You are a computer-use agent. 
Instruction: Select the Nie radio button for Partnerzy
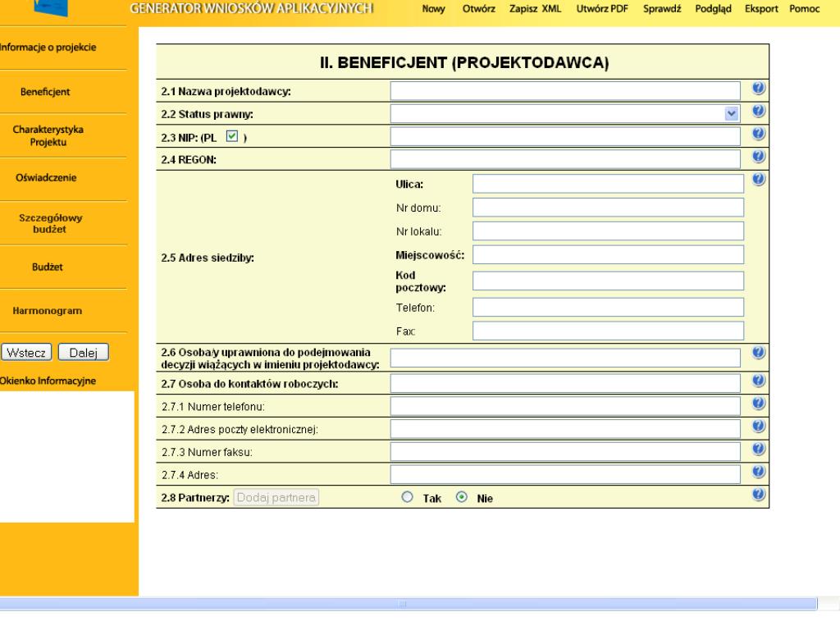461,497
